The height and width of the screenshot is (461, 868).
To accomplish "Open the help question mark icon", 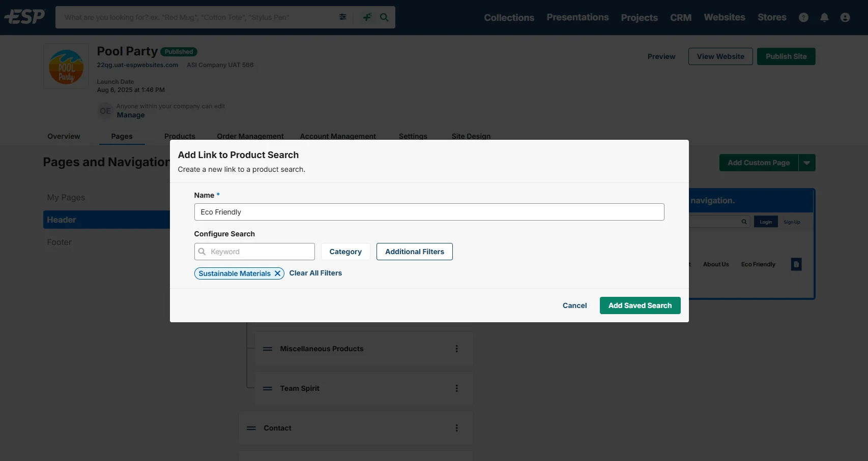I will (x=803, y=17).
